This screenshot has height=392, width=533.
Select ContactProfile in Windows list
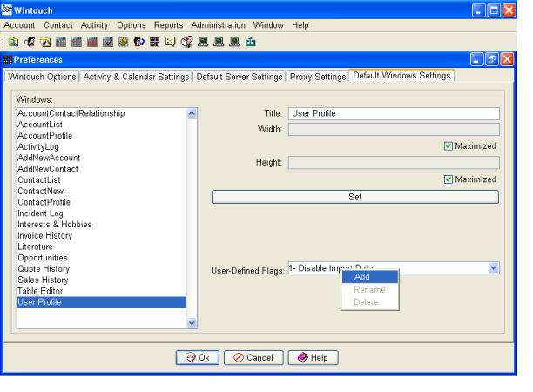pyautogui.click(x=102, y=202)
